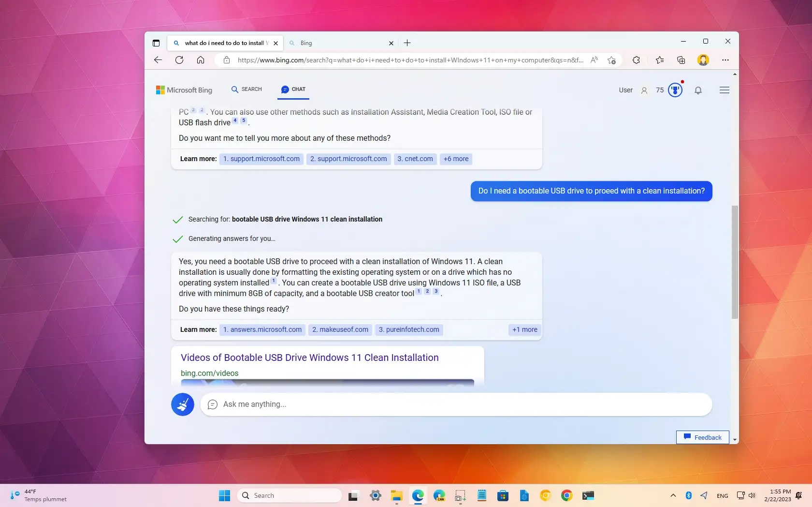This screenshot has width=812, height=507.
Task: Open the Bing hamburger menu
Action: 724,90
